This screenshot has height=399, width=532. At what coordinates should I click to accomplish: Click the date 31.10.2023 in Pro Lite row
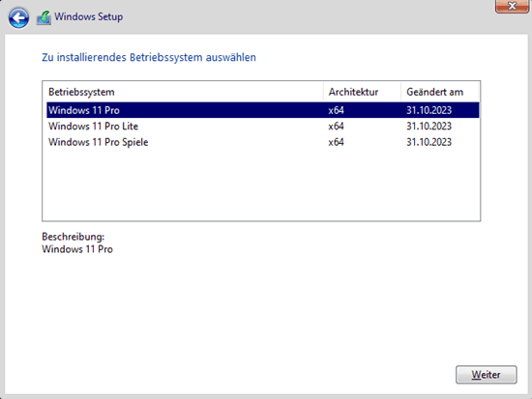coord(429,127)
